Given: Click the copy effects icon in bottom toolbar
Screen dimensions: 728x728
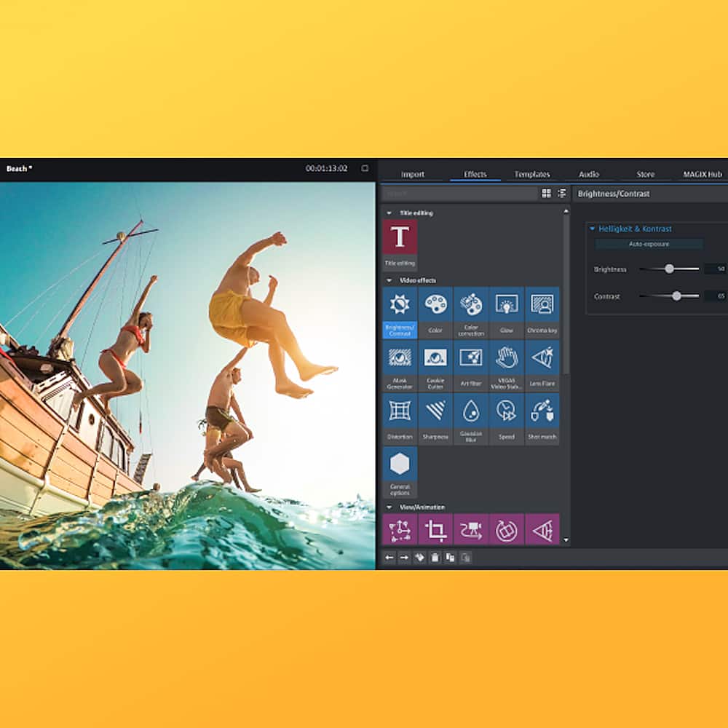Looking at the screenshot, I should click(x=450, y=558).
